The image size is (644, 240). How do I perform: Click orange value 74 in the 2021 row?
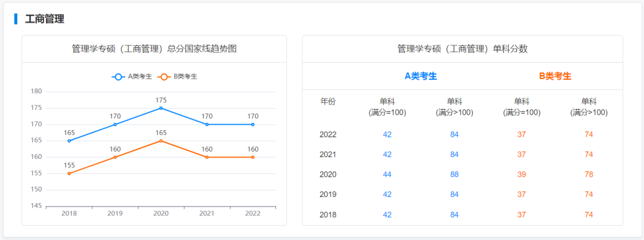point(589,155)
